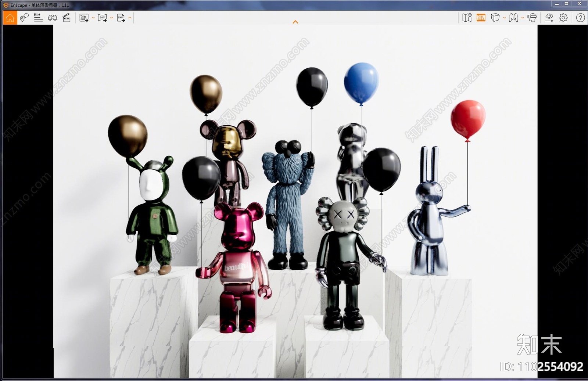Enable the VR headset mode icon
Screen dimensions: 588x381
(x=532, y=18)
